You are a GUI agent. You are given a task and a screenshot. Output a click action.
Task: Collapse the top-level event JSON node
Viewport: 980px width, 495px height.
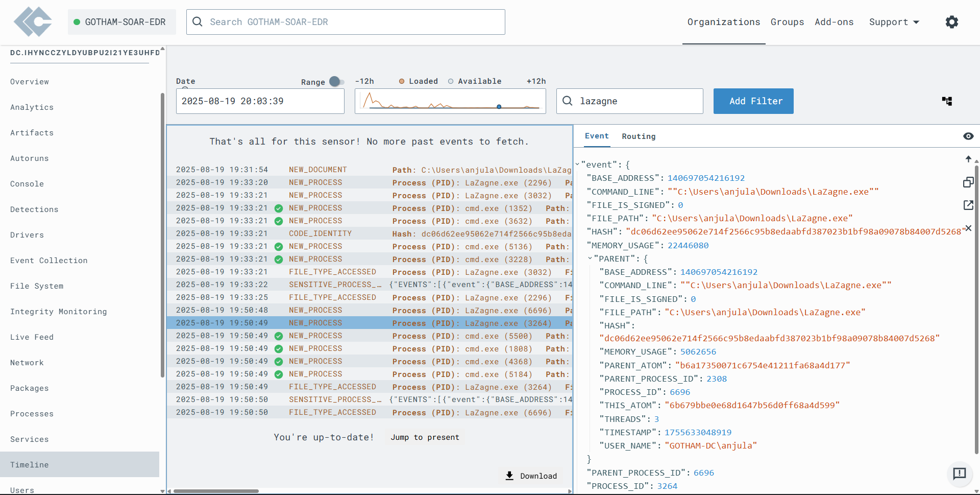(577, 164)
